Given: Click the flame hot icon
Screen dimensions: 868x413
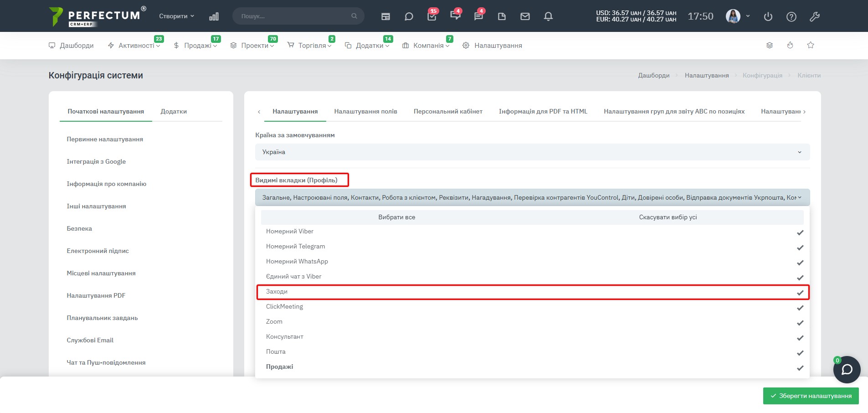Looking at the screenshot, I should (790, 45).
